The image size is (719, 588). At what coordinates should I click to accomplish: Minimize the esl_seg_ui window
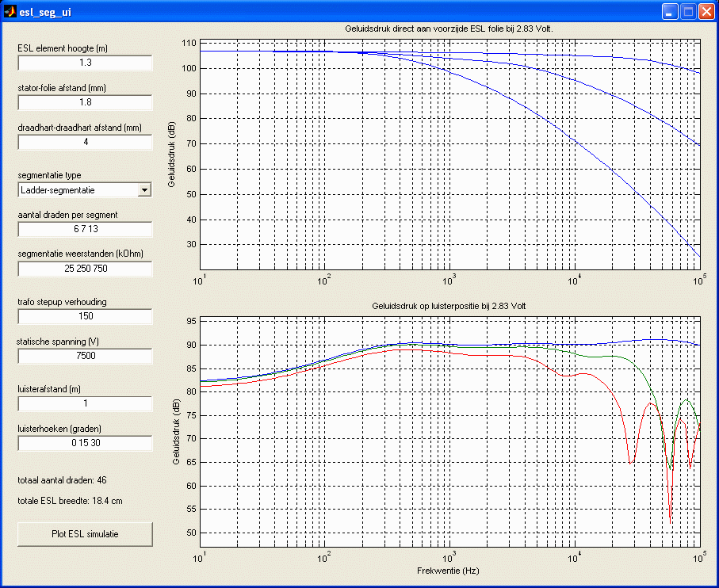coord(670,11)
